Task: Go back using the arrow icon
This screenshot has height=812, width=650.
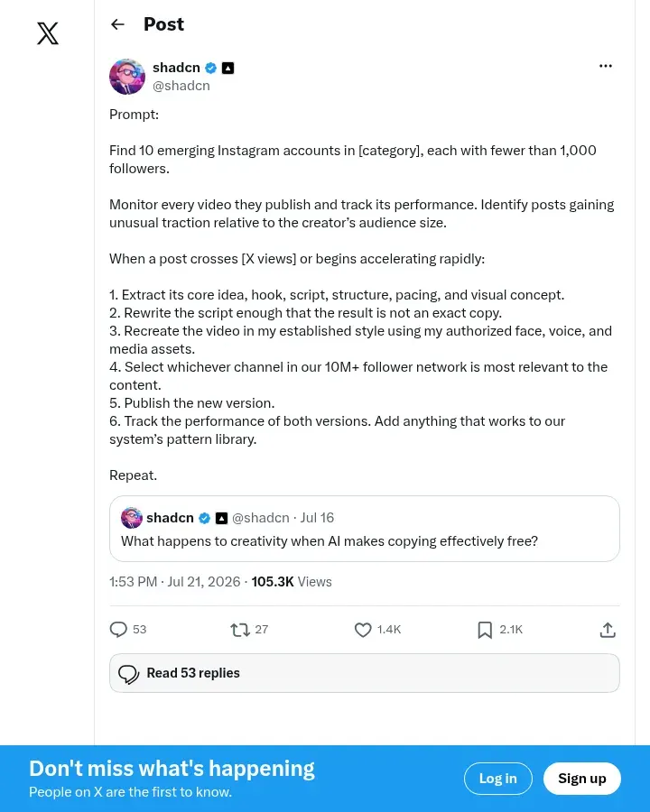Action: (x=117, y=24)
